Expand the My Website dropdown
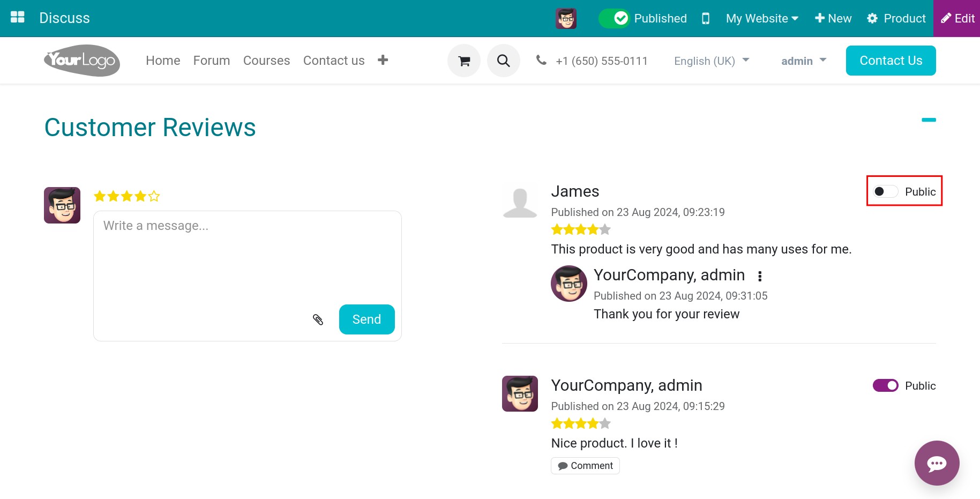980x499 pixels. tap(762, 19)
